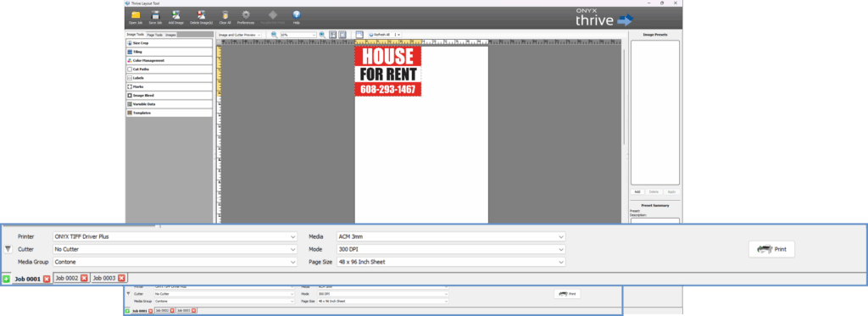Click the Save Job toolbar icon

[x=155, y=15]
